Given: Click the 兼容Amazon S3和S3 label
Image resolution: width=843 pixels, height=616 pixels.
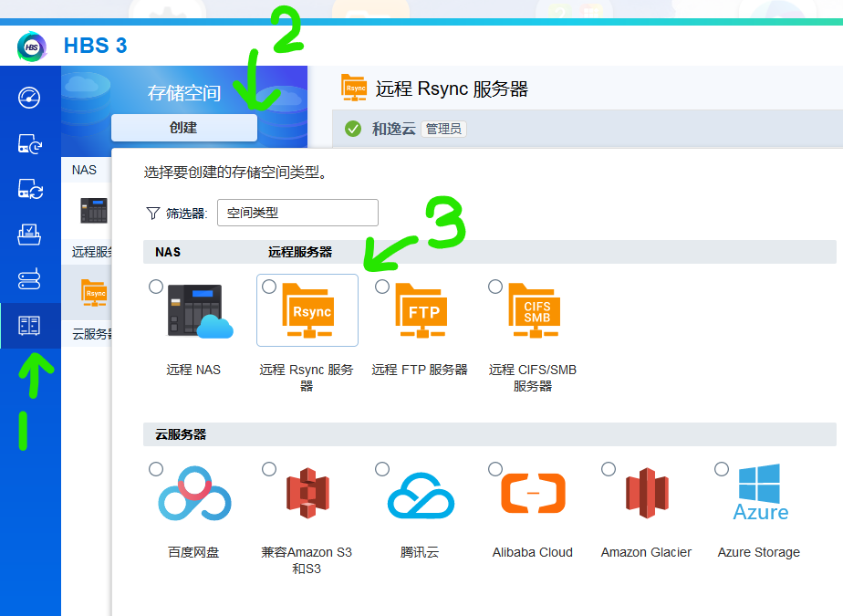Looking at the screenshot, I should tap(307, 560).
